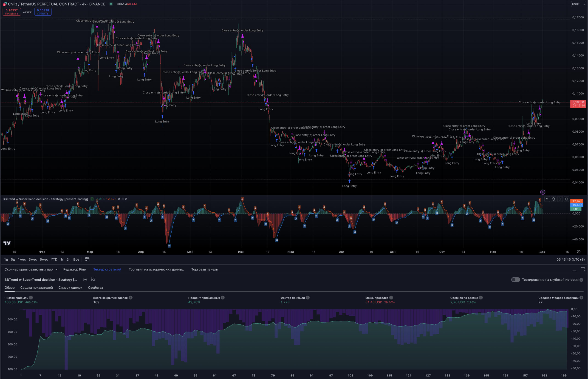Open time axis settings gear
The width and height of the screenshot is (588, 379).
pyautogui.click(x=578, y=251)
